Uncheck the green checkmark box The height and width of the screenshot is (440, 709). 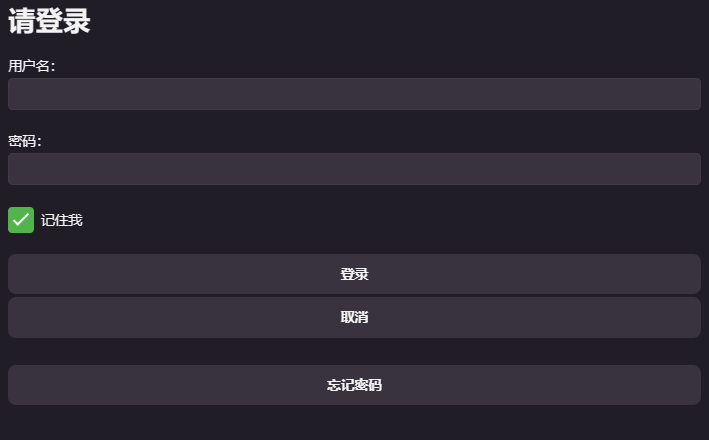click(x=21, y=220)
